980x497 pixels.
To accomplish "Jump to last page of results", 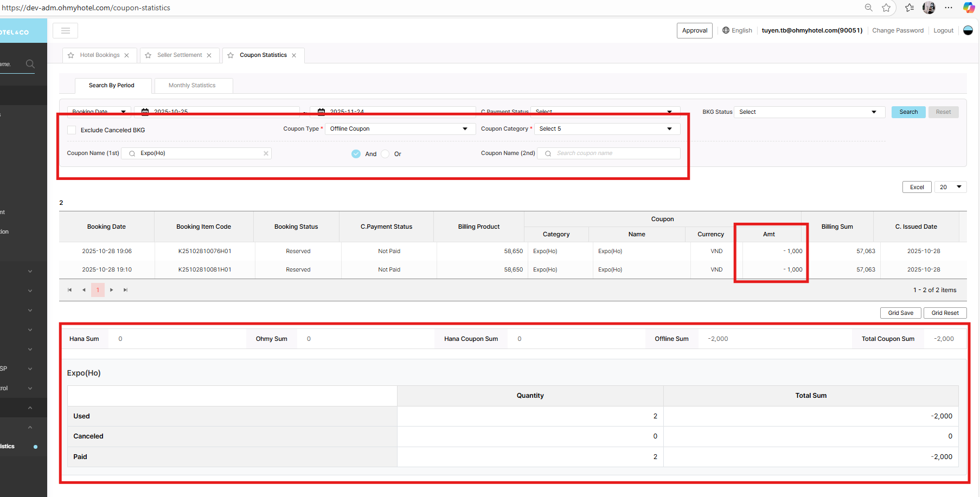I will coord(125,290).
